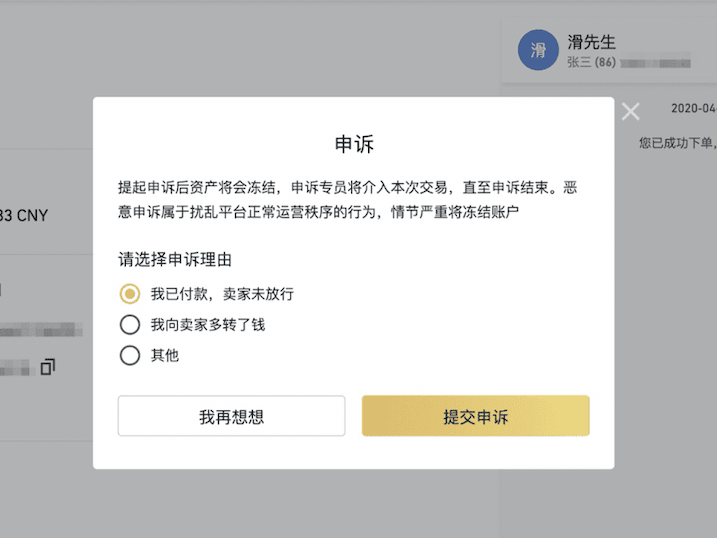Click the label text 我向卖家多转了钱

click(x=208, y=325)
